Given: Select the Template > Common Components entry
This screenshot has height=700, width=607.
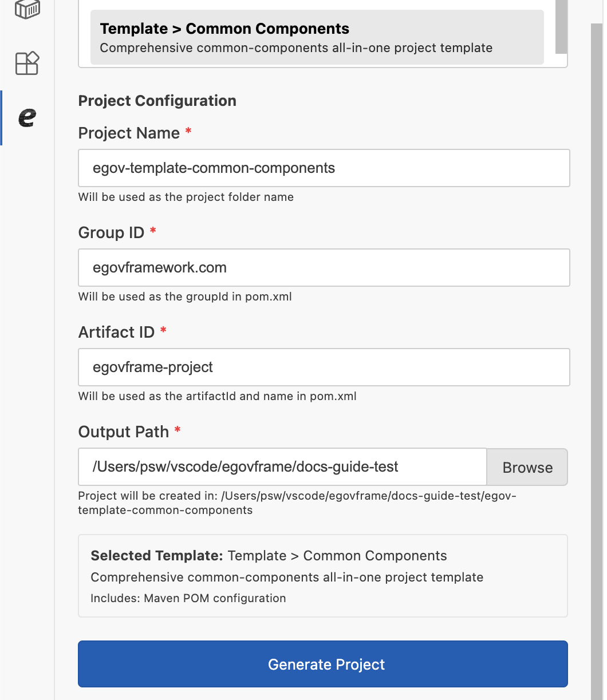Looking at the screenshot, I should (317, 37).
